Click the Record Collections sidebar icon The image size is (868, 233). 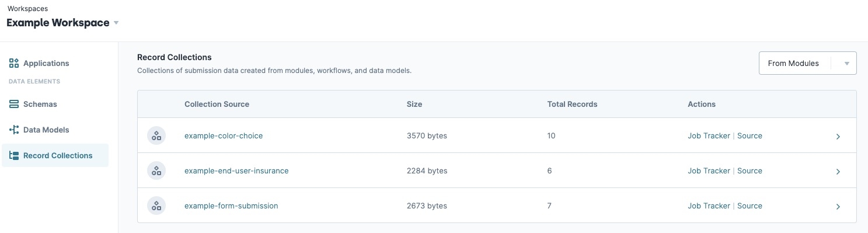[x=14, y=155]
